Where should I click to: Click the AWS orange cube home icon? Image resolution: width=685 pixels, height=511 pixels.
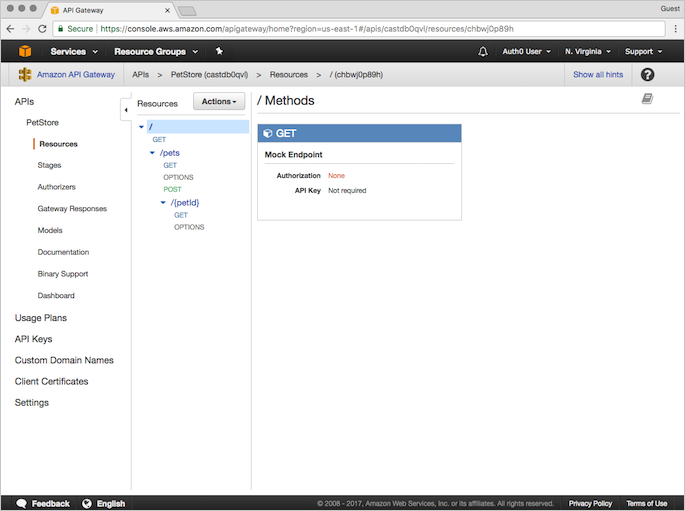point(25,51)
